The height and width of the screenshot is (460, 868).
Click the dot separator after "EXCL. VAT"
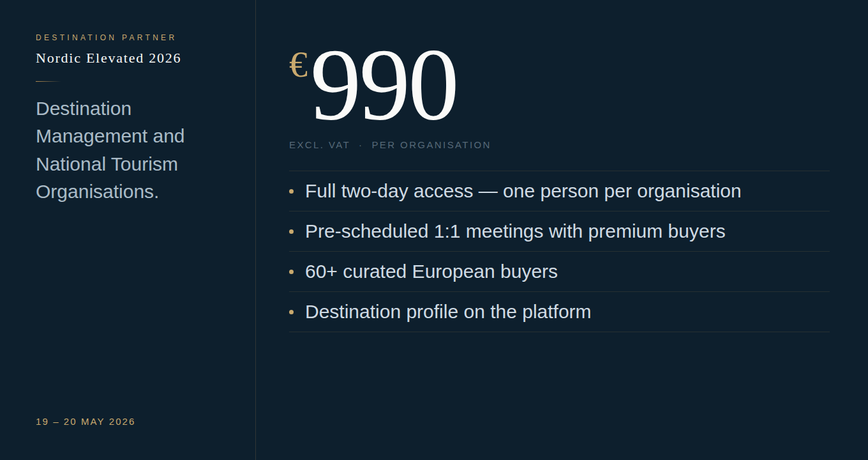(x=361, y=146)
